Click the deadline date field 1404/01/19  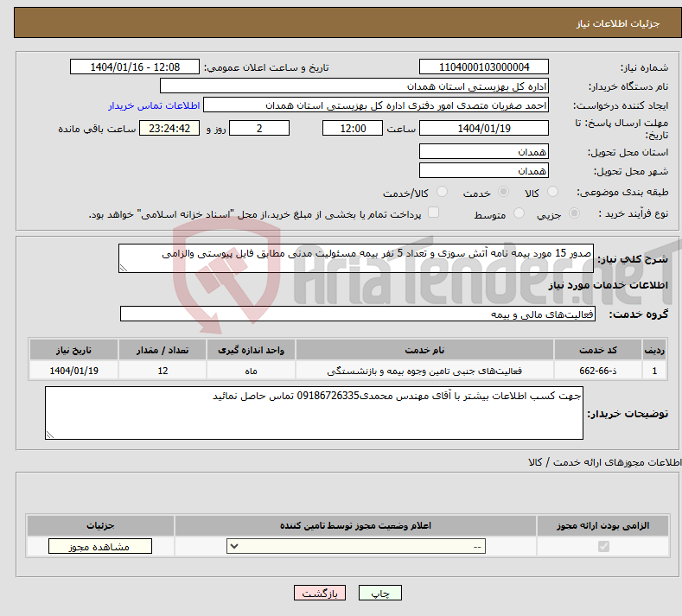click(484, 128)
